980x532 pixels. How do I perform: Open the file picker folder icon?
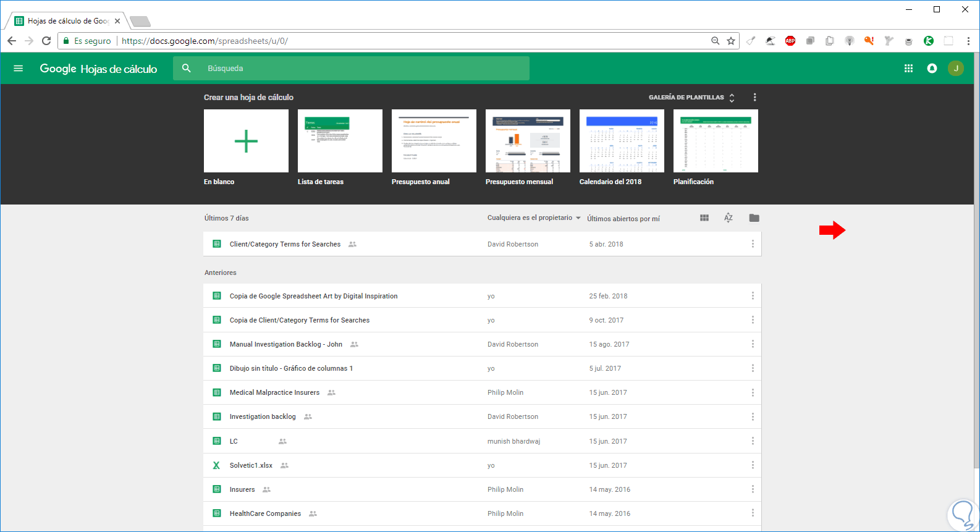(754, 218)
